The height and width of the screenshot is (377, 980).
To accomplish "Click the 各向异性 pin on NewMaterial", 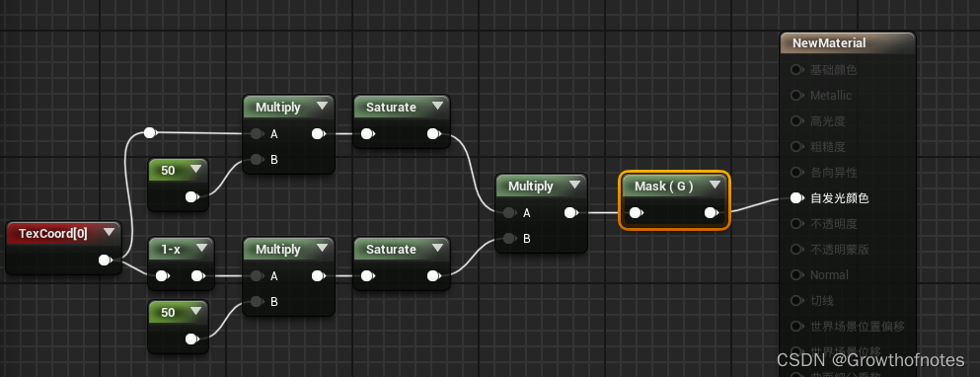I will 796,172.
